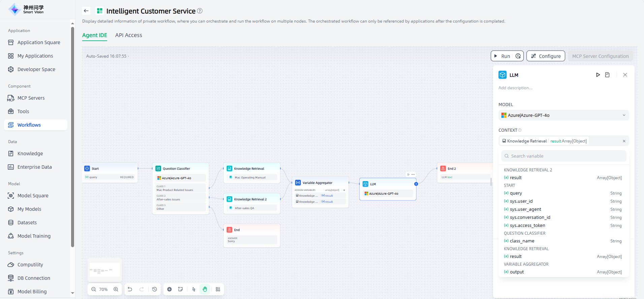The height and width of the screenshot is (299, 644).
Task: Add a note to the canvas
Action: coord(181,289)
